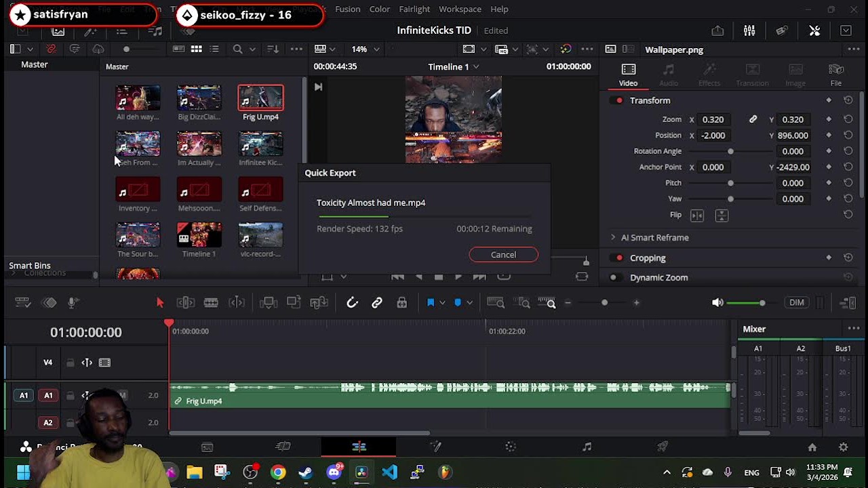Activate the Trim Edit mode tool
This screenshot has width=868, height=488.
(x=185, y=303)
